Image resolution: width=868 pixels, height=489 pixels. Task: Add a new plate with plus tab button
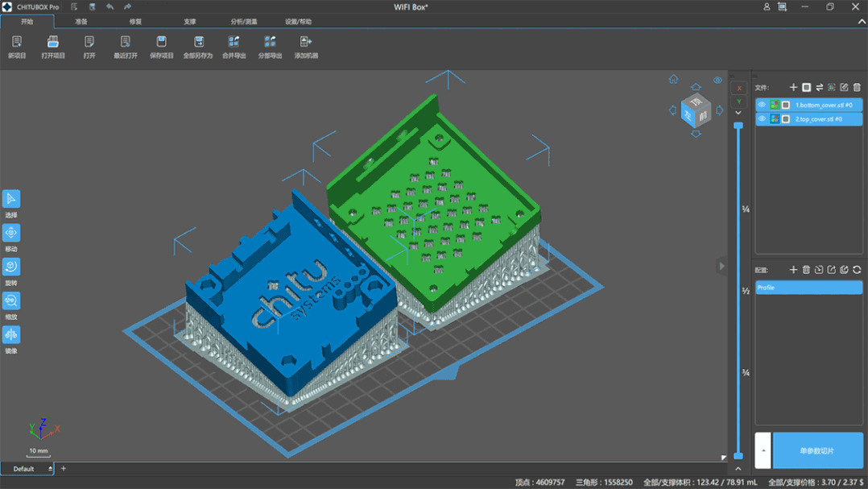(63, 469)
